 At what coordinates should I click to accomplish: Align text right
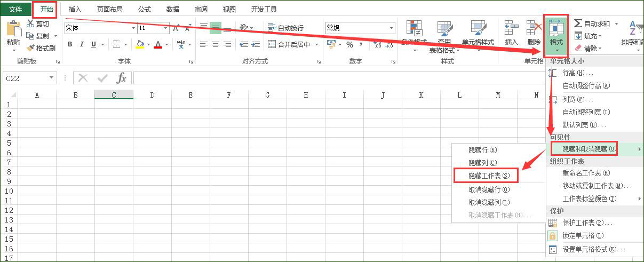point(227,44)
